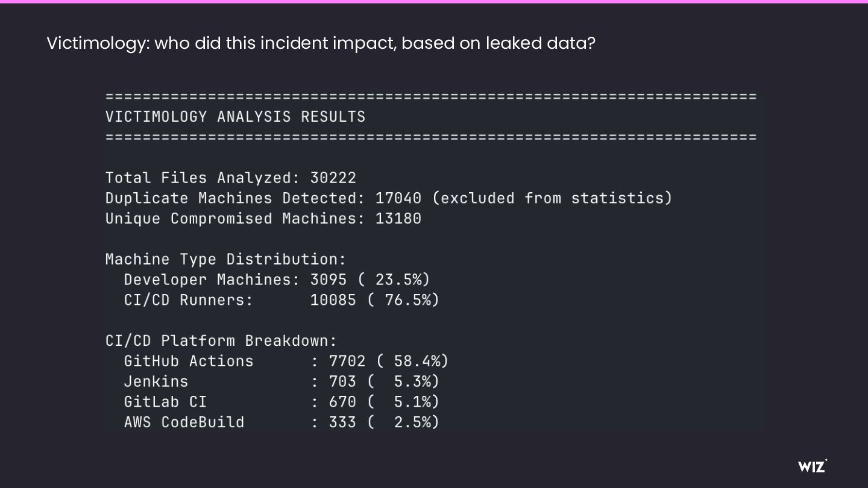The width and height of the screenshot is (868, 488).
Task: Select the CI/CD Runners label
Action: pos(188,300)
